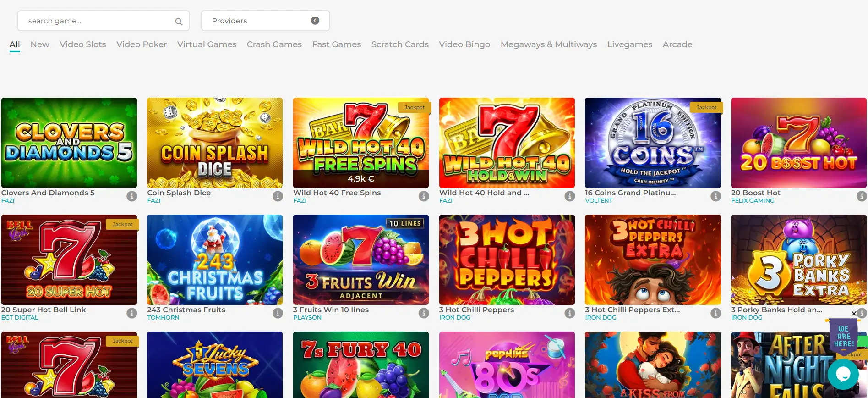This screenshot has height=398, width=868.
Task: Open the Megaways & Multiways tab
Action: click(548, 44)
